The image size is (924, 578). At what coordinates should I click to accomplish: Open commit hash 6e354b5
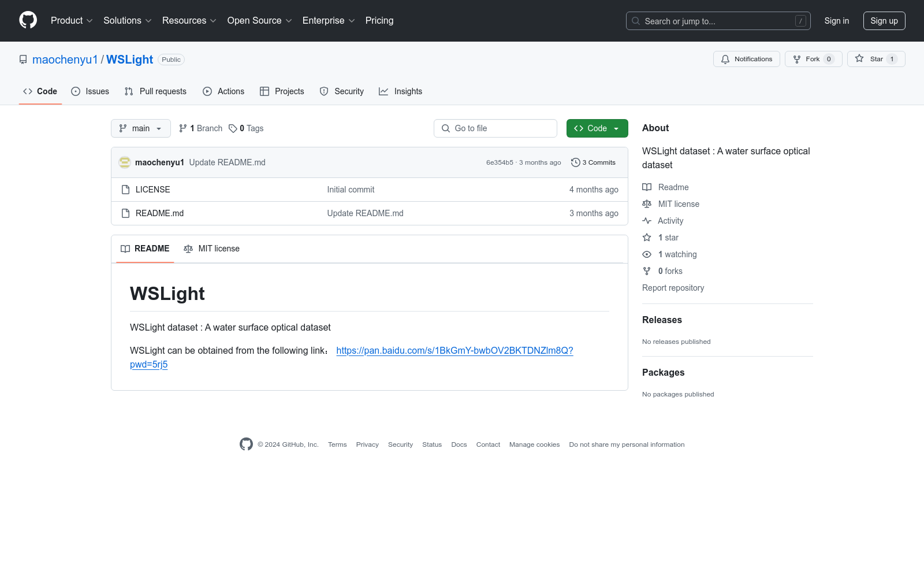click(x=500, y=162)
